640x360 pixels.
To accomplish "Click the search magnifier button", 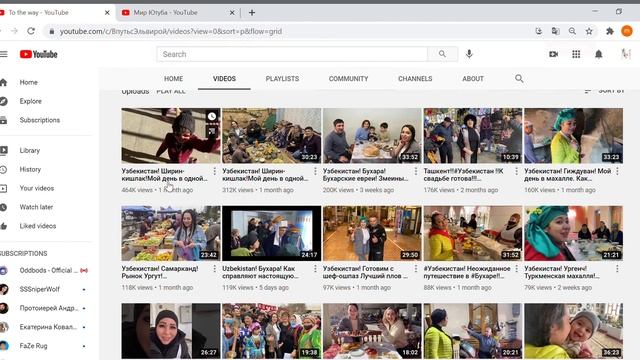I will 442,54.
